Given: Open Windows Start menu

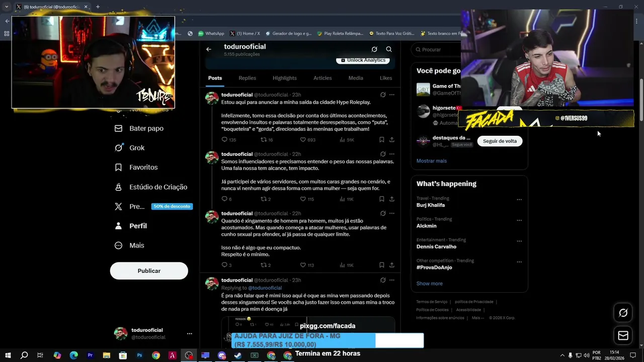Looking at the screenshot, I should point(8,355).
